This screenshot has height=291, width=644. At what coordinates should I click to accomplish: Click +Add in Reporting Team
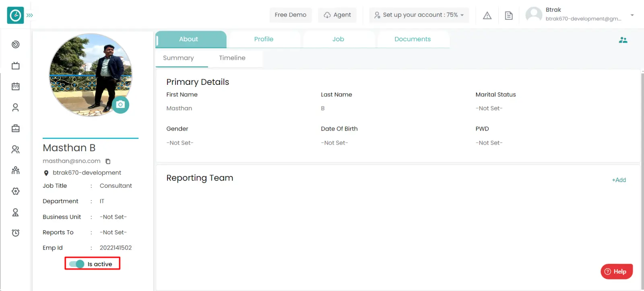click(619, 180)
